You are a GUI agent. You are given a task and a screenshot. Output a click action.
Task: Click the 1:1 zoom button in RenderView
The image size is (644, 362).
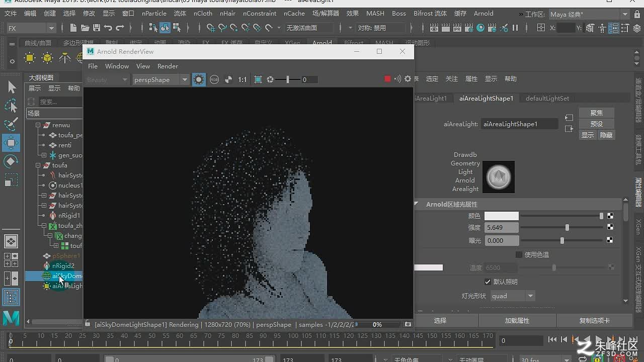click(x=243, y=79)
